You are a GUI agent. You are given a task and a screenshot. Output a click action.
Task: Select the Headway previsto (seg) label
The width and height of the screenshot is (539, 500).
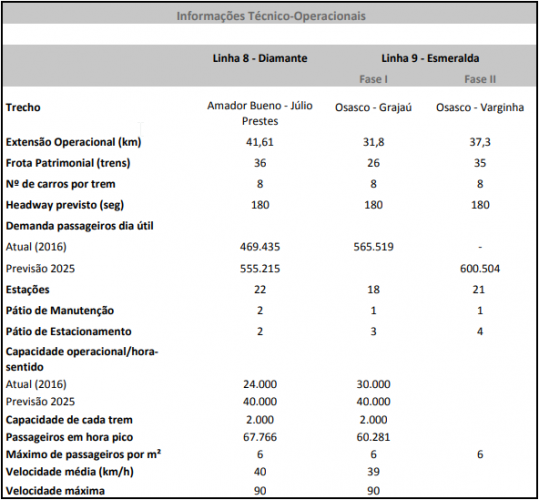point(65,205)
